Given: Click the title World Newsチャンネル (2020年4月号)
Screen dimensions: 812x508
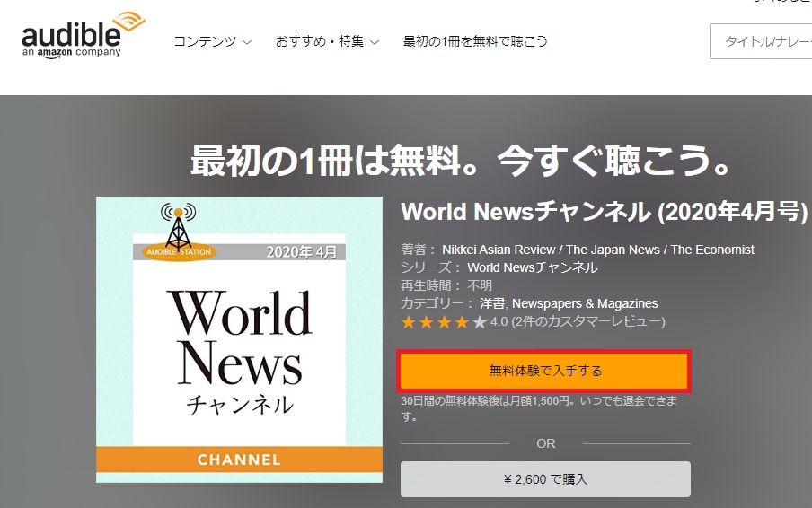Looking at the screenshot, I should 605,212.
